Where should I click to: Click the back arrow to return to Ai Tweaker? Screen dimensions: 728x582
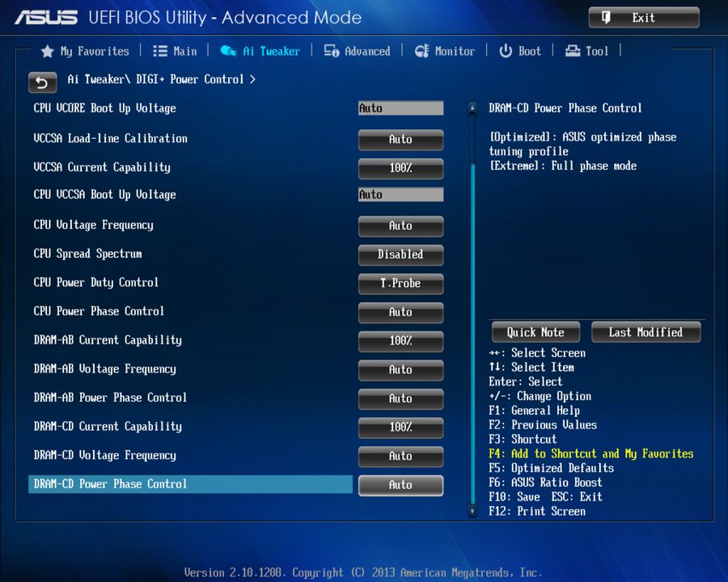[42, 82]
